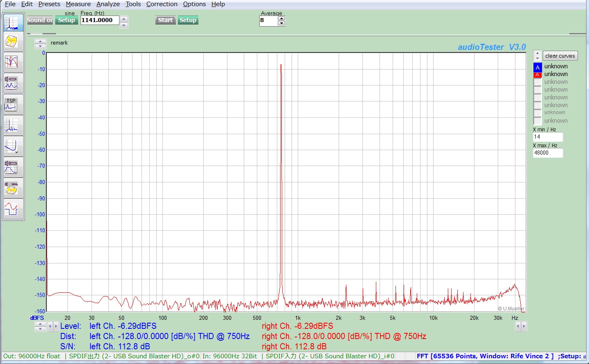Image resolution: width=589 pixels, height=364 pixels.
Task: Open the yellow 3D waterfall spectrum tool
Action: tap(13, 41)
